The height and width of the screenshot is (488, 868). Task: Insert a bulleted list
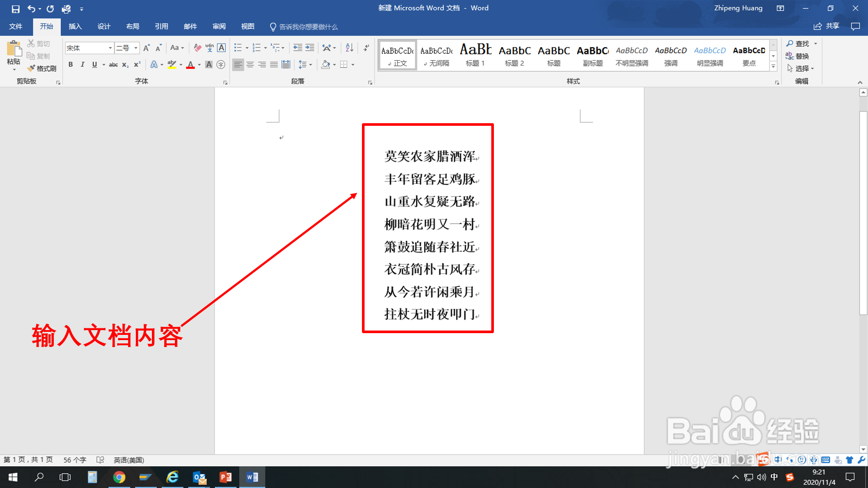pos(238,48)
